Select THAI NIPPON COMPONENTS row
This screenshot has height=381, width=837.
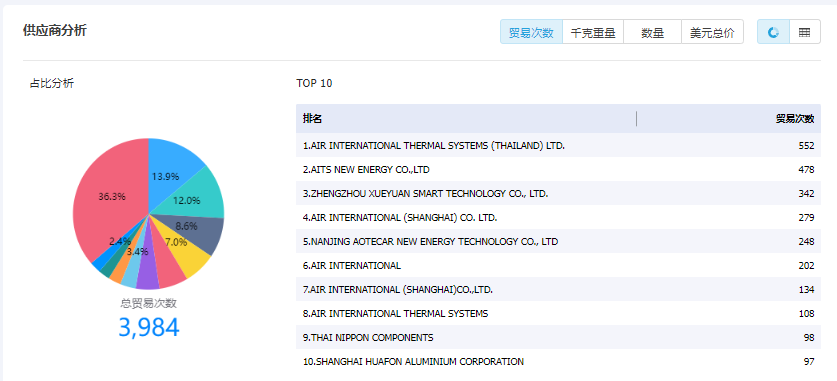pyautogui.click(x=558, y=338)
